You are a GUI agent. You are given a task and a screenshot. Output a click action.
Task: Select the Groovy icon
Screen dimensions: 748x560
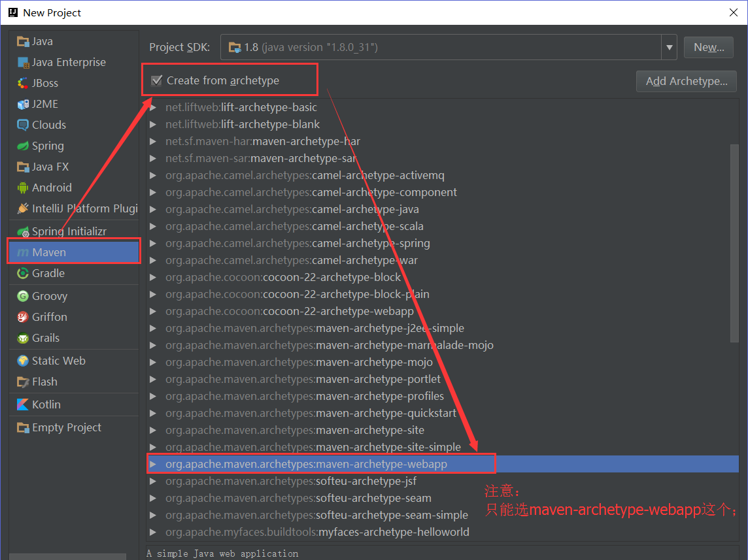pos(23,297)
